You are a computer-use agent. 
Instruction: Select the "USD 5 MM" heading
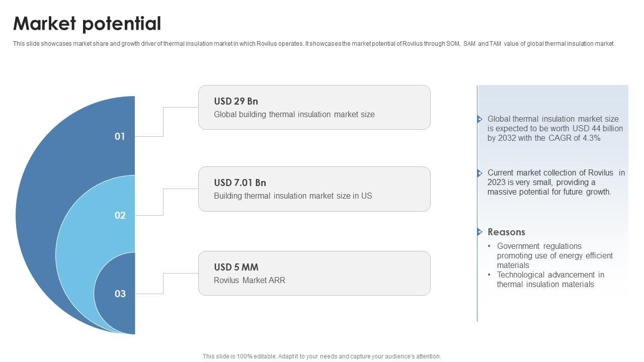(x=236, y=267)
